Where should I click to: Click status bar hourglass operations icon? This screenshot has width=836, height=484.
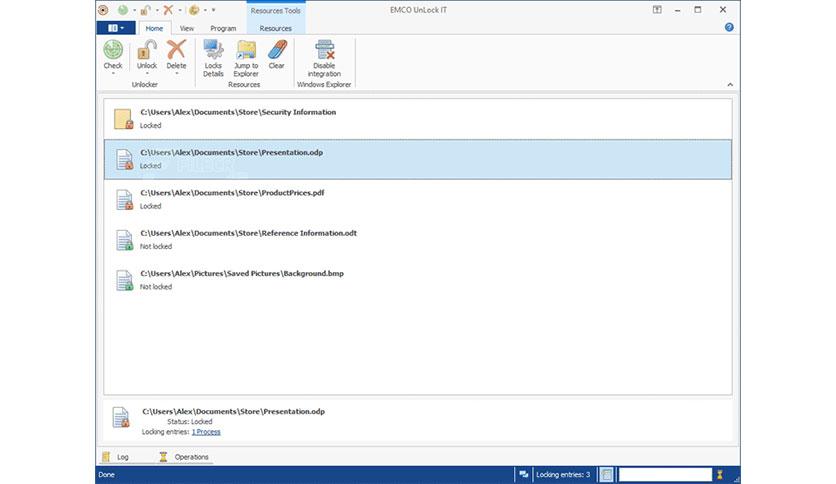click(719, 474)
